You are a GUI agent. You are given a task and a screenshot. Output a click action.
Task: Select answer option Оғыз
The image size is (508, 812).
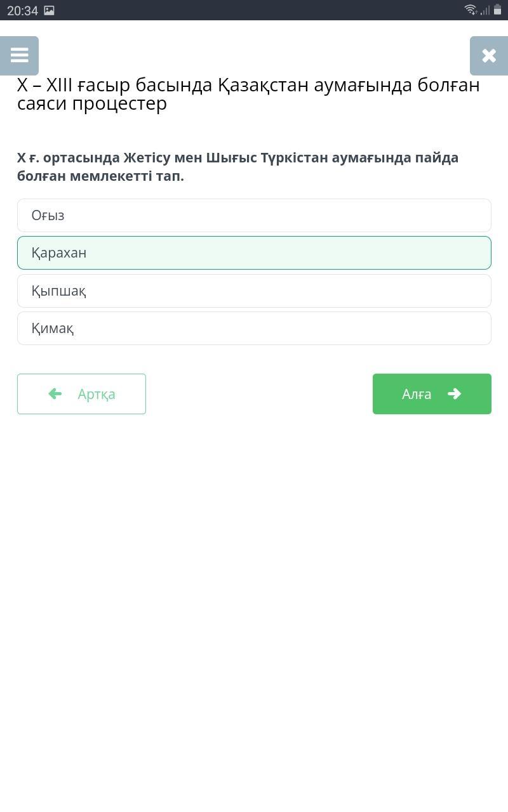(x=254, y=215)
